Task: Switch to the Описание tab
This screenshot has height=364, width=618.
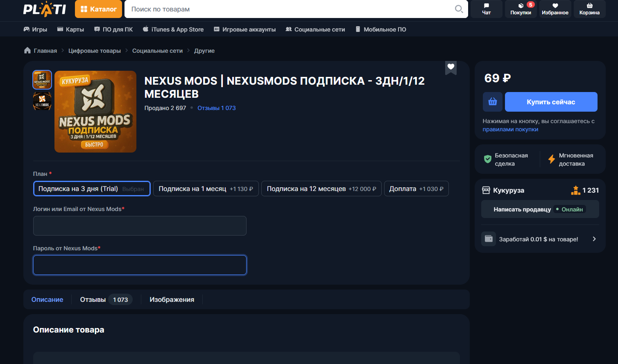Action: click(48, 300)
